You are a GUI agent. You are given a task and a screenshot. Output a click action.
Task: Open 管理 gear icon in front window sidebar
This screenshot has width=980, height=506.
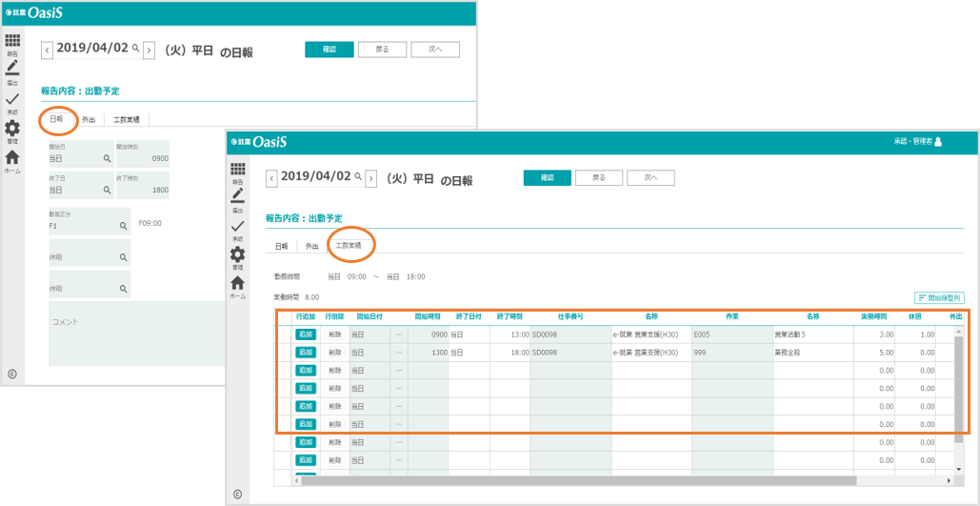pos(237,254)
